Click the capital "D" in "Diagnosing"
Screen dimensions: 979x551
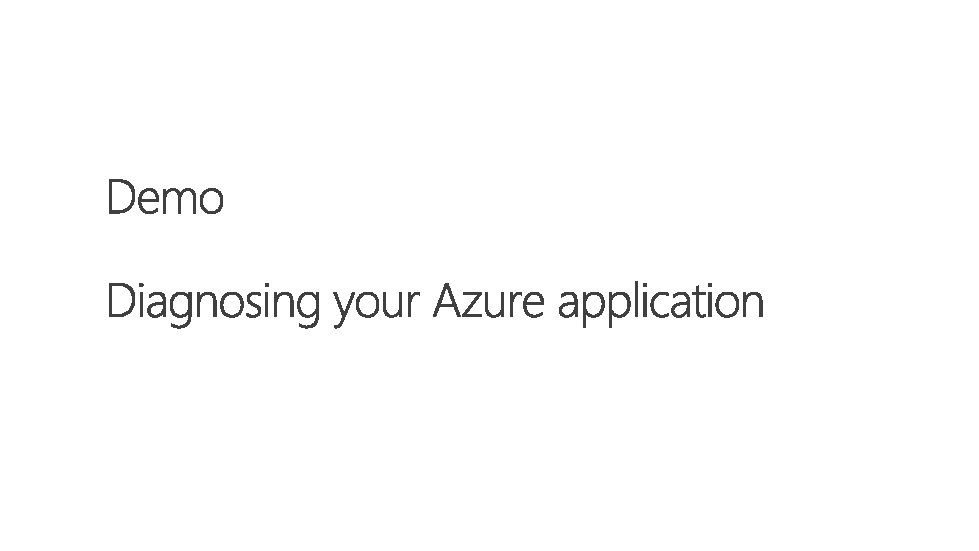(x=121, y=301)
